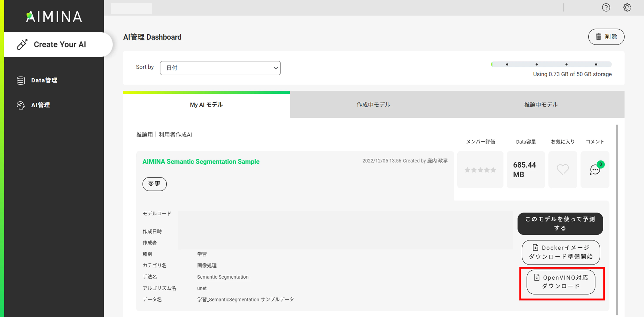Select the My AI モデル tab
The image size is (644, 317).
(206, 105)
